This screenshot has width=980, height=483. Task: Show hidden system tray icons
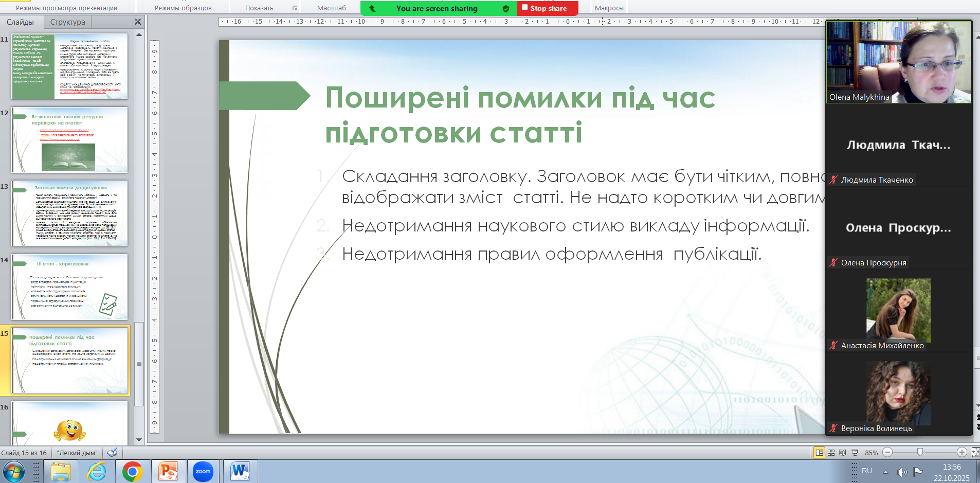click(885, 472)
